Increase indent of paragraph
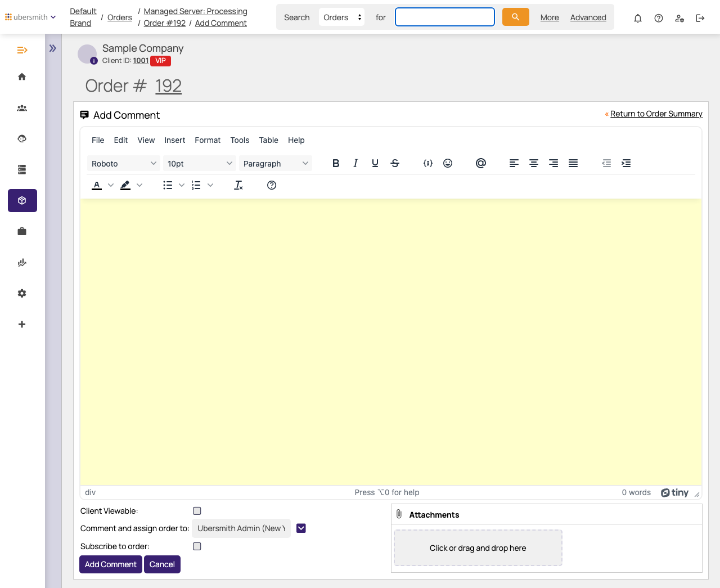This screenshot has width=720, height=588. click(626, 163)
